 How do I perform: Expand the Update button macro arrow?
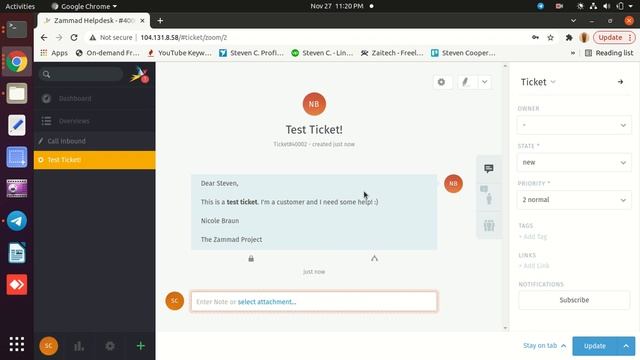click(626, 346)
